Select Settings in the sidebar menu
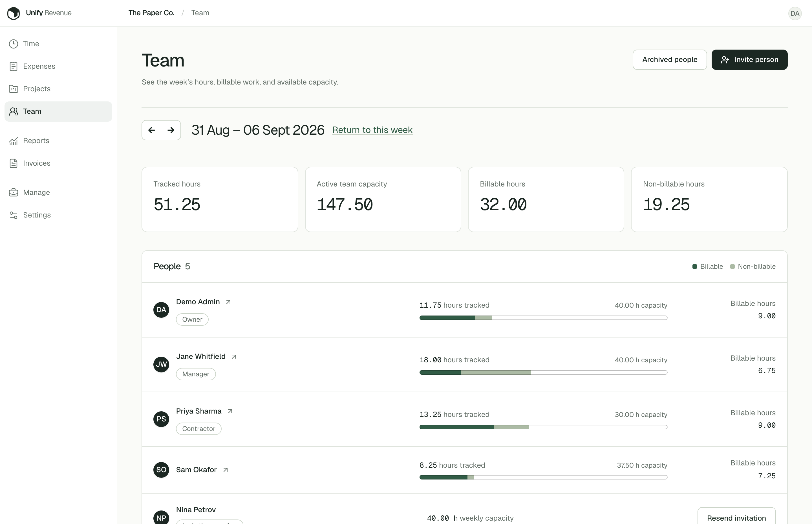 [x=58, y=215]
